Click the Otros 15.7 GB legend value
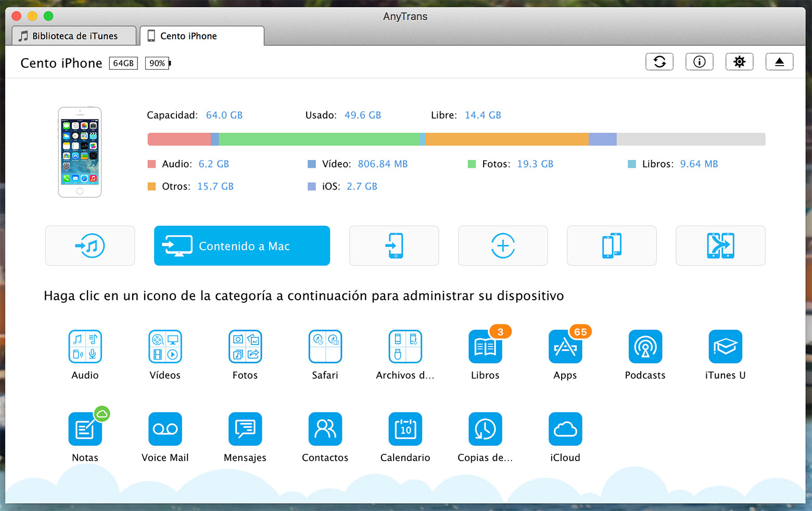This screenshot has height=511, width=812. tap(215, 186)
